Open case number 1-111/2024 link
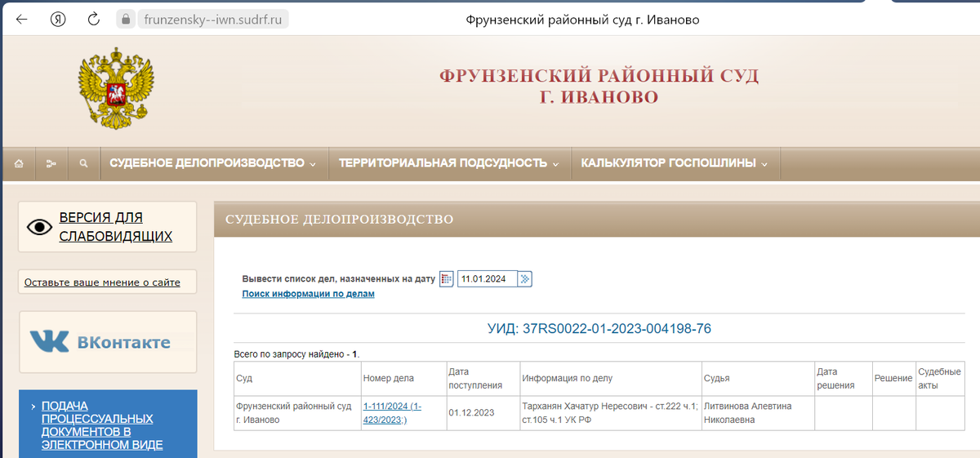Image resolution: width=980 pixels, height=458 pixels. pyautogui.click(x=392, y=412)
